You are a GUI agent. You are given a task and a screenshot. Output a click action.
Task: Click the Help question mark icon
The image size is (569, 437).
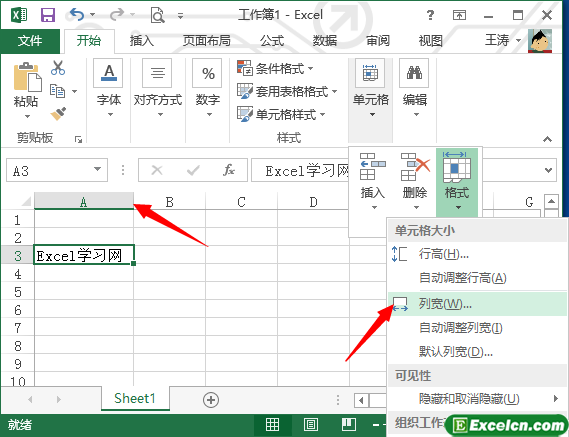coord(430,15)
